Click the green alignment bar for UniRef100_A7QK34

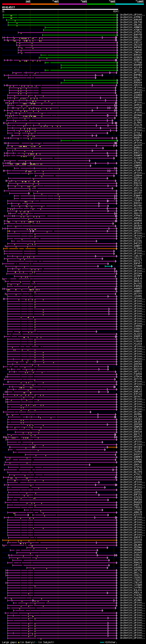click(x=89, y=140)
